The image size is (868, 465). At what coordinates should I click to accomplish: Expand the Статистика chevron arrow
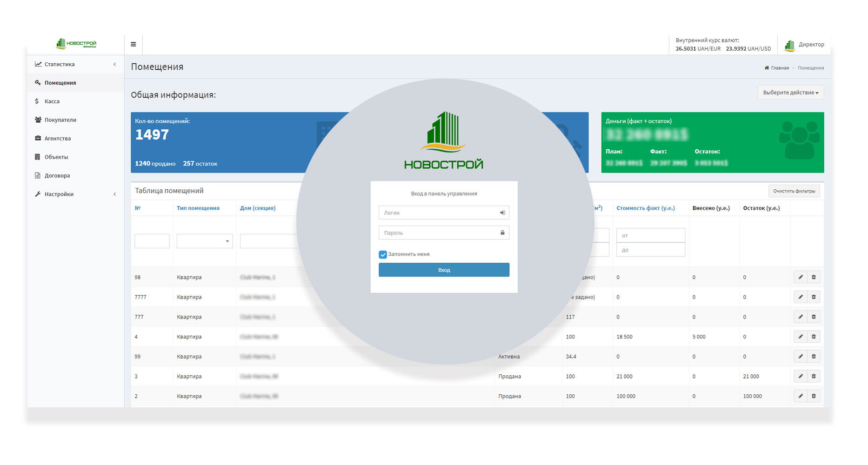click(x=115, y=64)
